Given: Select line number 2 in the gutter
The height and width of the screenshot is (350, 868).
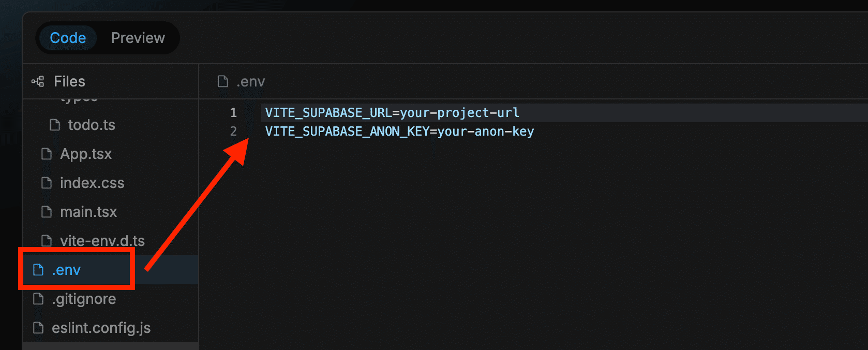Looking at the screenshot, I should [x=233, y=132].
